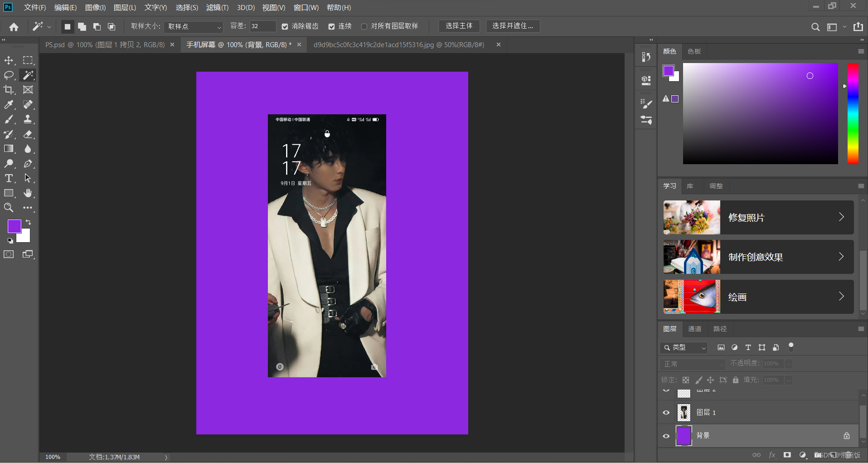Viewport: 868px width, 463px height.
Task: Toggle the 消除锯齿 anti-alias checkbox
Action: coord(285,27)
